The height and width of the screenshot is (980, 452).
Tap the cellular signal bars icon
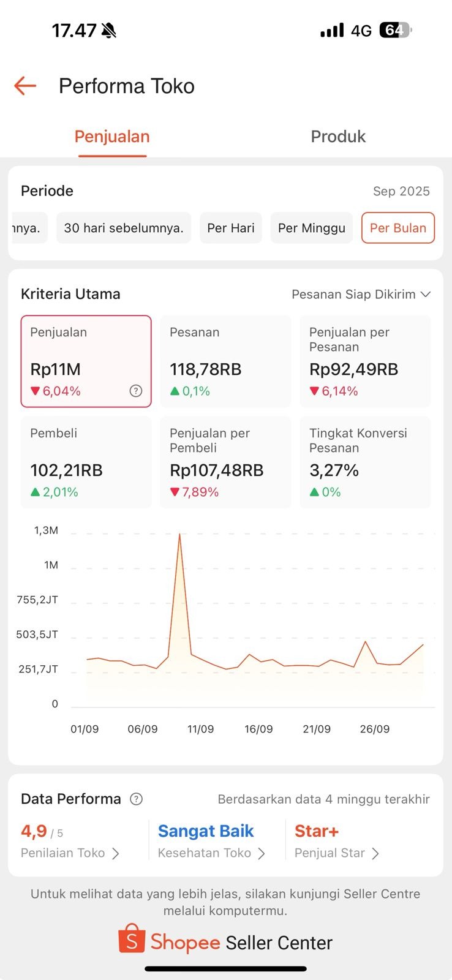[x=332, y=30]
